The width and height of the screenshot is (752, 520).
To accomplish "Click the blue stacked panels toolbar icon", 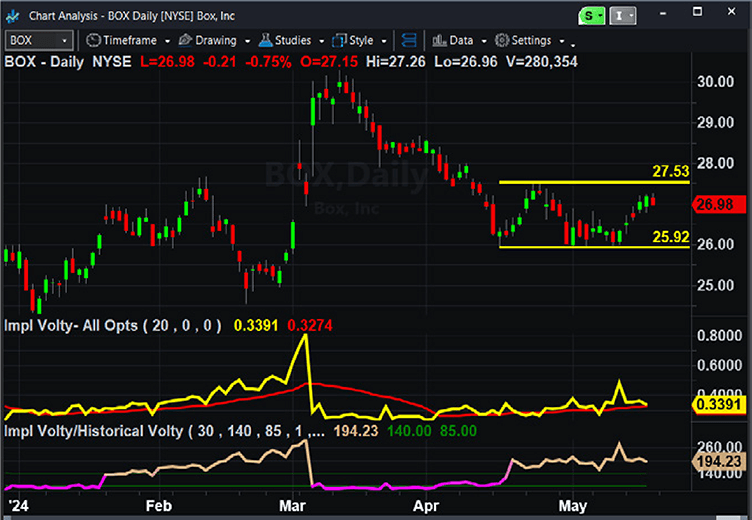I will click(x=409, y=41).
